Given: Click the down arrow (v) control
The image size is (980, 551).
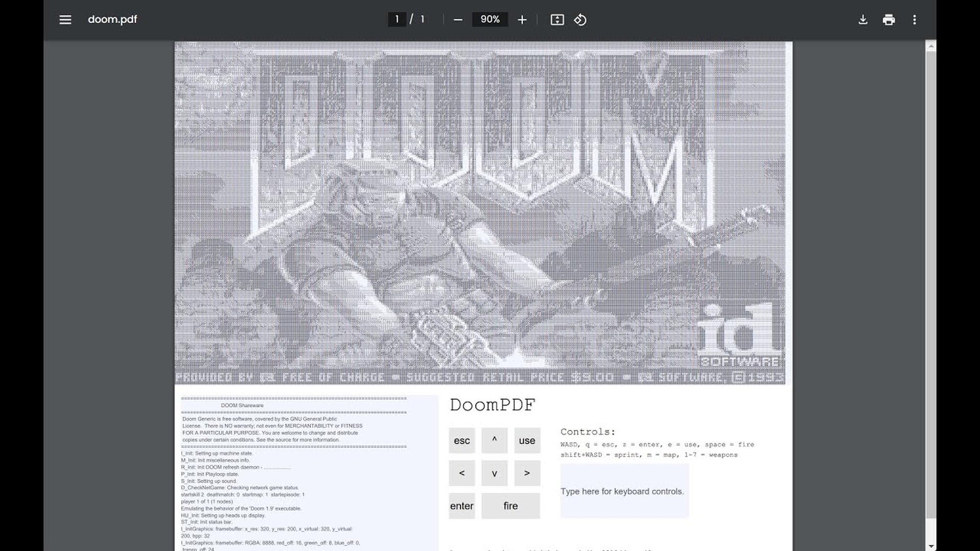Looking at the screenshot, I should click(494, 473).
